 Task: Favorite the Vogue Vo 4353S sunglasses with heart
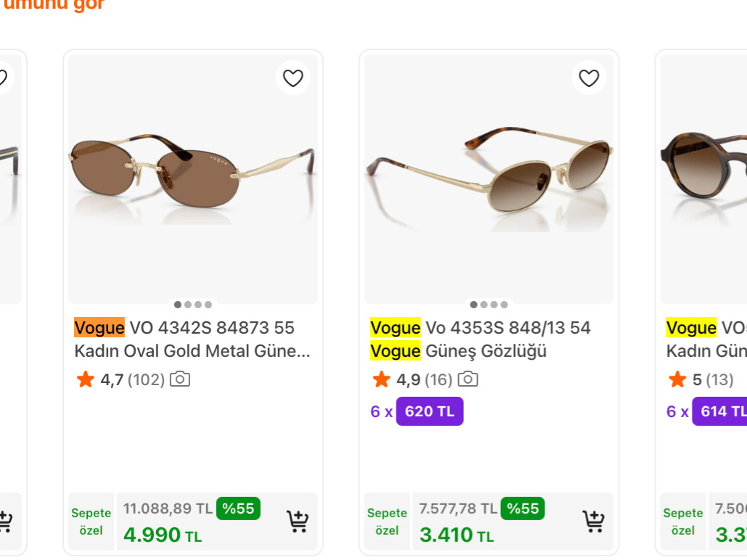click(589, 78)
